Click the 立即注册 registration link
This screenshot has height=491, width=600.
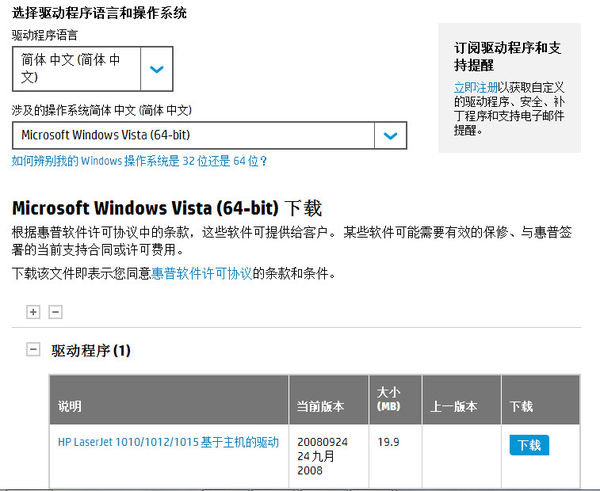click(476, 88)
